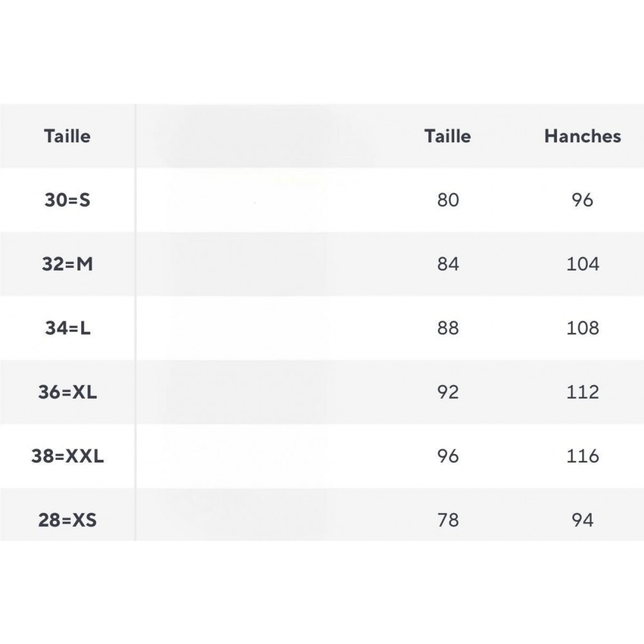Click hips value 104 in M row
Viewport: 644px width, 644px height.
(582, 263)
